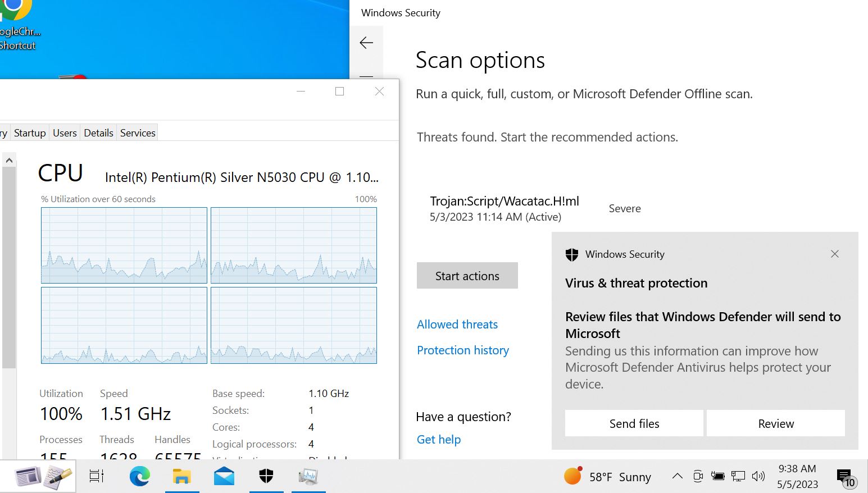Switch to Windows Security taskbar shield icon
This screenshot has height=493, width=868.
click(266, 476)
